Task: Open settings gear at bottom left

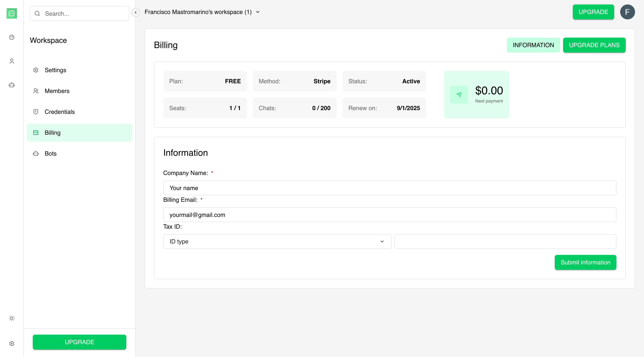Action: pos(12,344)
